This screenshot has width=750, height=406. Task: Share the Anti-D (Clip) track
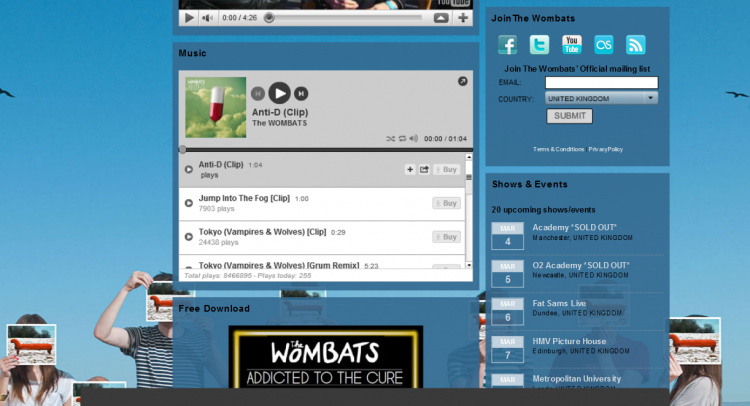click(x=424, y=169)
